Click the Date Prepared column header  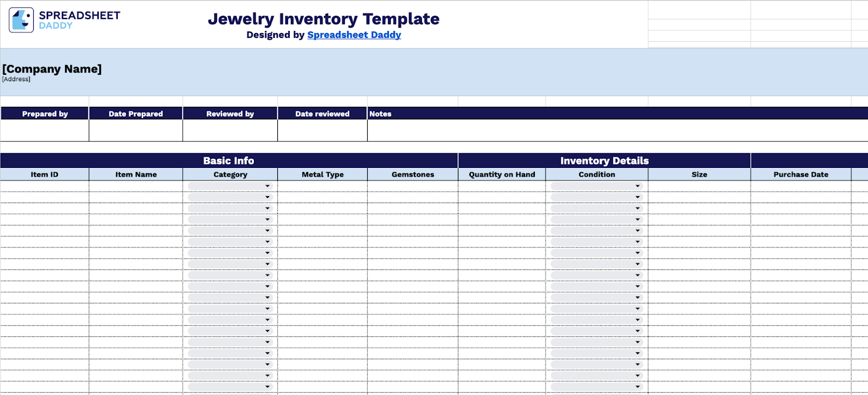[x=135, y=113]
